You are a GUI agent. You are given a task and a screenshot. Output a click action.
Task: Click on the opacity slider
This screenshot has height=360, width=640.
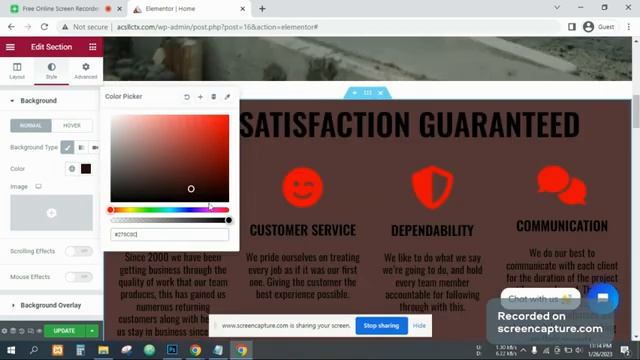pyautogui.click(x=170, y=220)
